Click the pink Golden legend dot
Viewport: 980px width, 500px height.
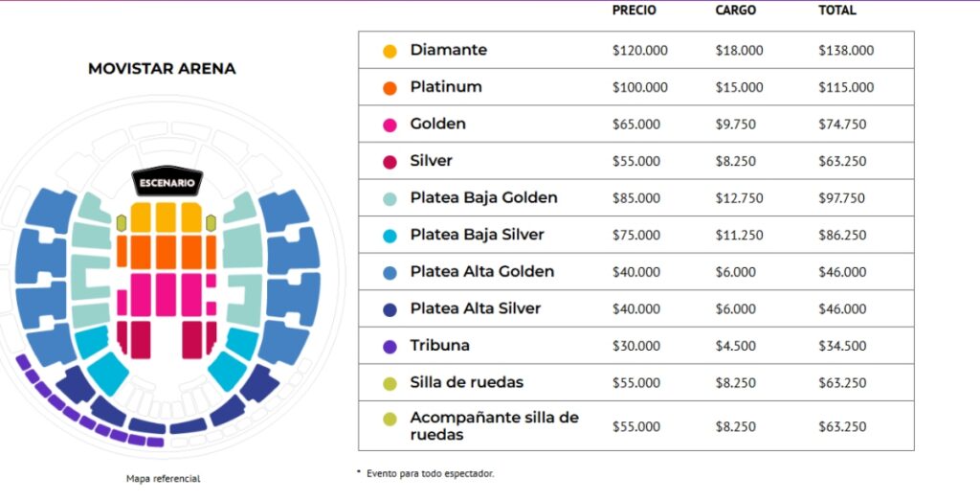point(390,125)
